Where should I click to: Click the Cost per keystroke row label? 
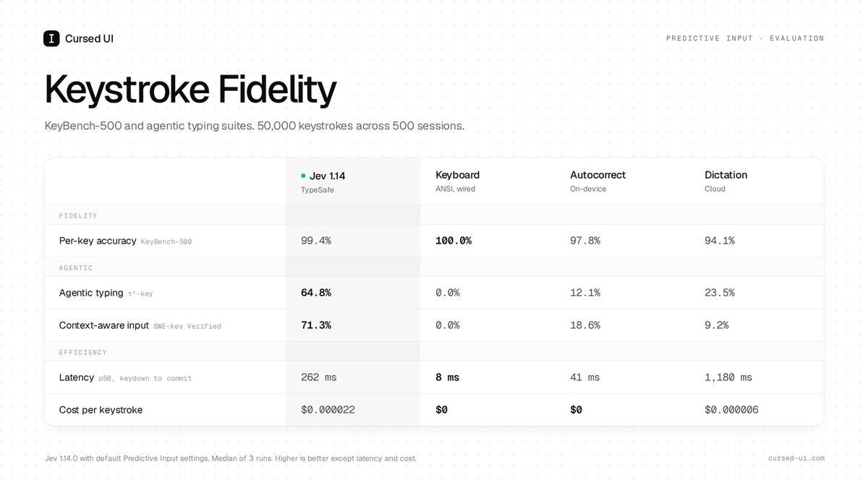click(101, 410)
